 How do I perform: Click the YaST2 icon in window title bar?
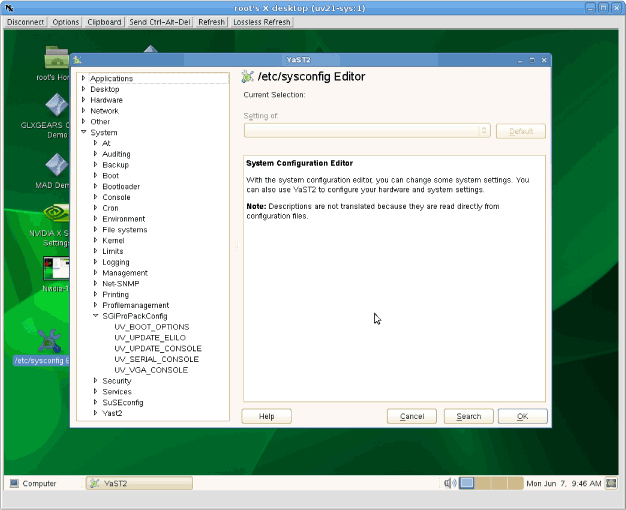click(77, 60)
